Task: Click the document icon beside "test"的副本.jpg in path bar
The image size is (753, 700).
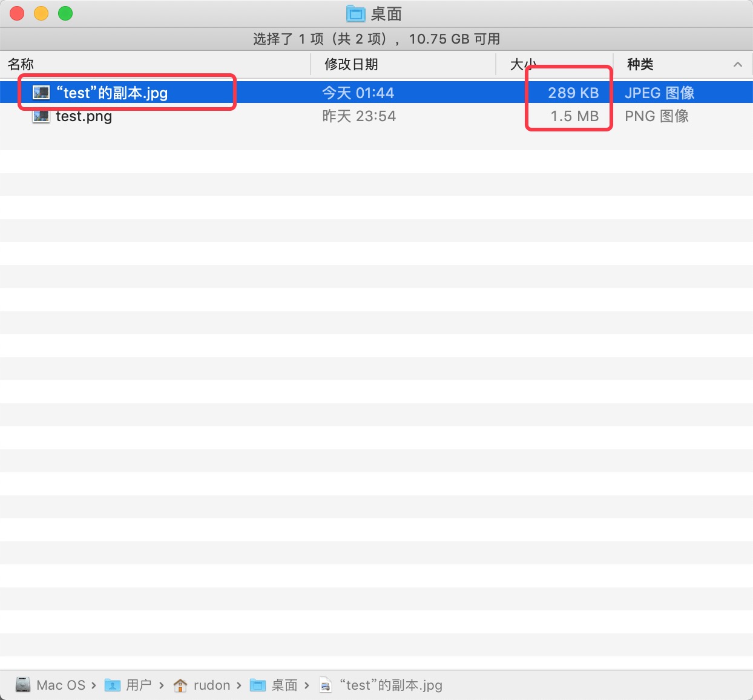Action: click(325, 685)
